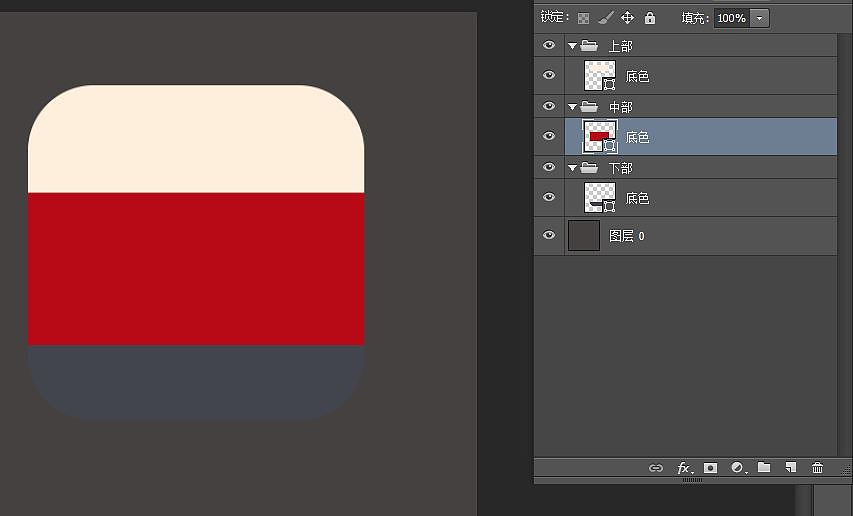Image resolution: width=853 pixels, height=516 pixels.
Task: Add a layer mask
Action: 710,468
